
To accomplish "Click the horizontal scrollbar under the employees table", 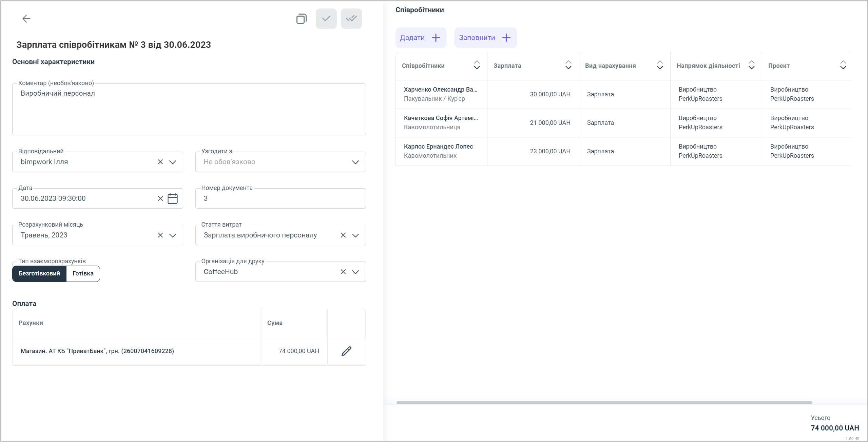I will 604,402.
